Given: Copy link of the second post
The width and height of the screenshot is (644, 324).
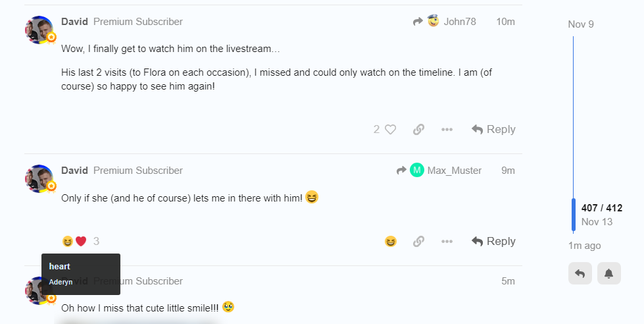Looking at the screenshot, I should click(x=418, y=242).
